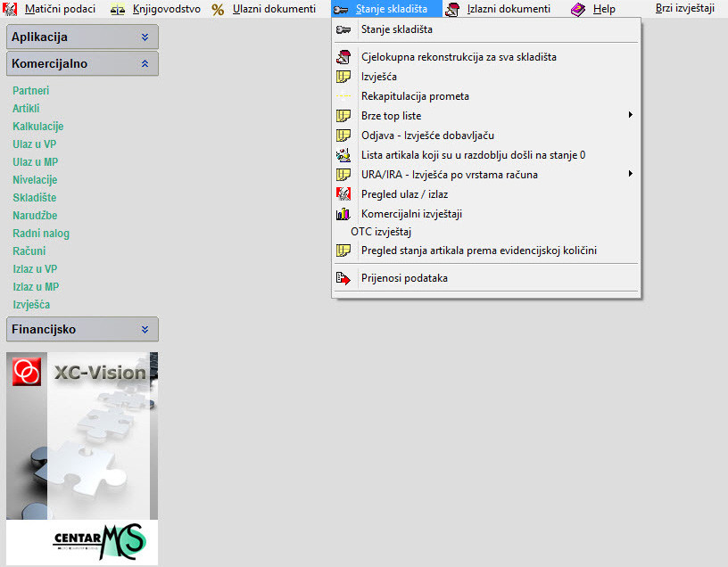Choose Cjelokupna rekonstrukcija za sva skladišta
Image resolution: width=728 pixels, height=567 pixels.
[486, 57]
